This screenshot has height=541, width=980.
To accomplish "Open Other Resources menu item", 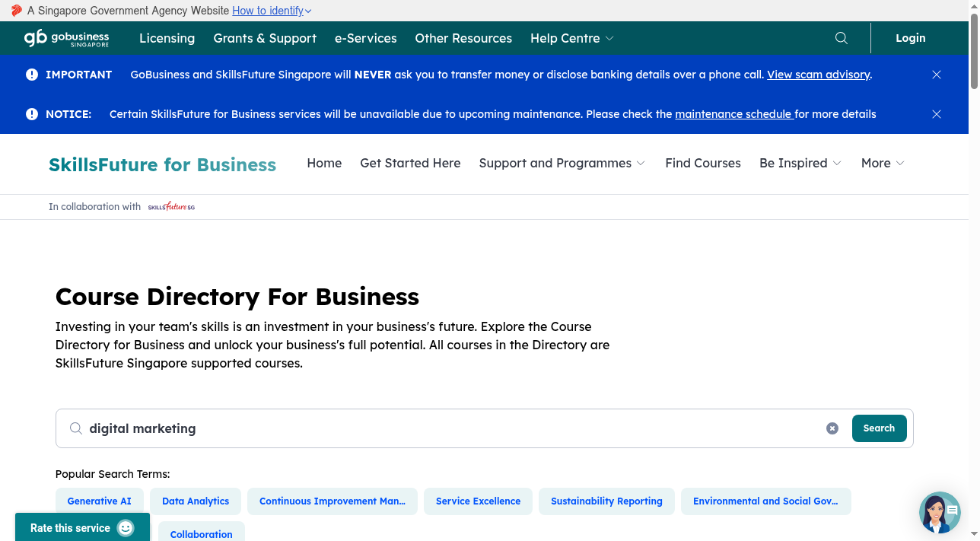I will click(463, 38).
